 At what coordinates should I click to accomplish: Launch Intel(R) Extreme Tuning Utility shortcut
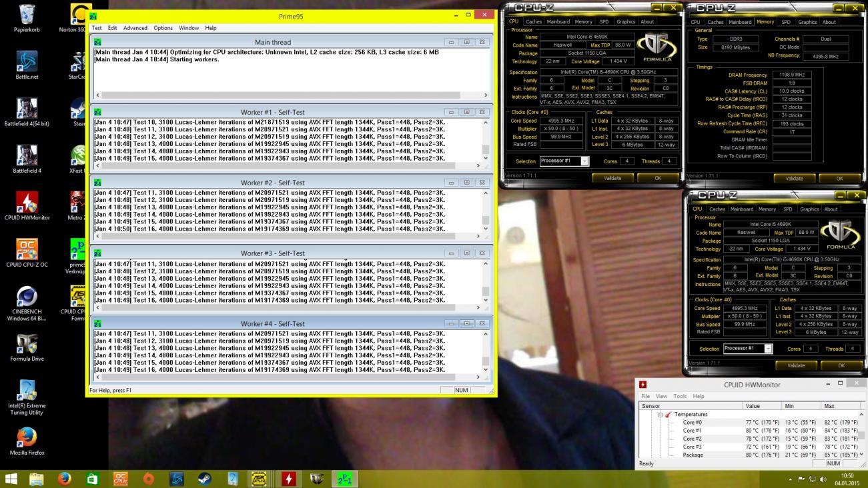[27, 397]
